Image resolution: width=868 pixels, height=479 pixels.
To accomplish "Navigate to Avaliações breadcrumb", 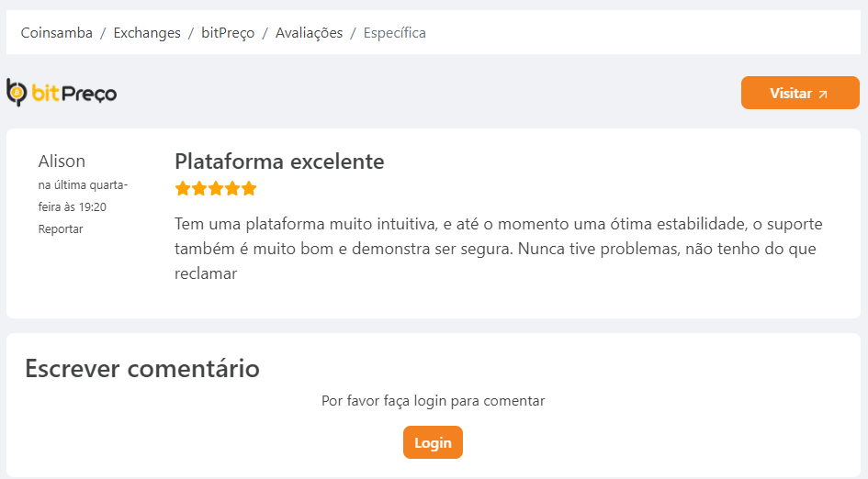I will (x=309, y=33).
